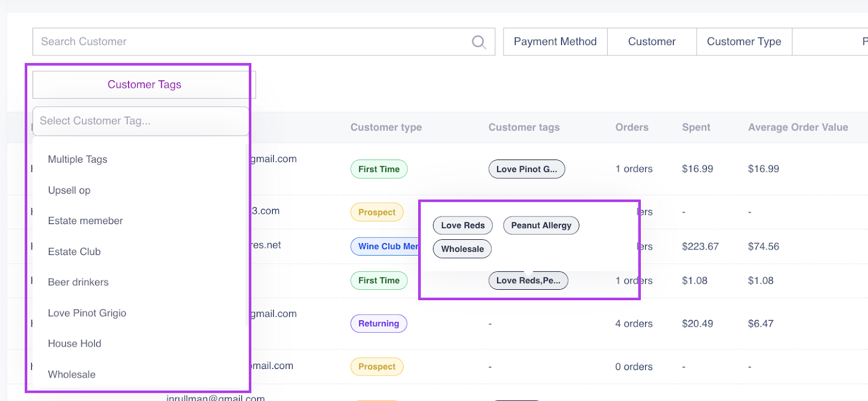Click the Love Reds,Pe... truncated tag badge

click(x=528, y=281)
